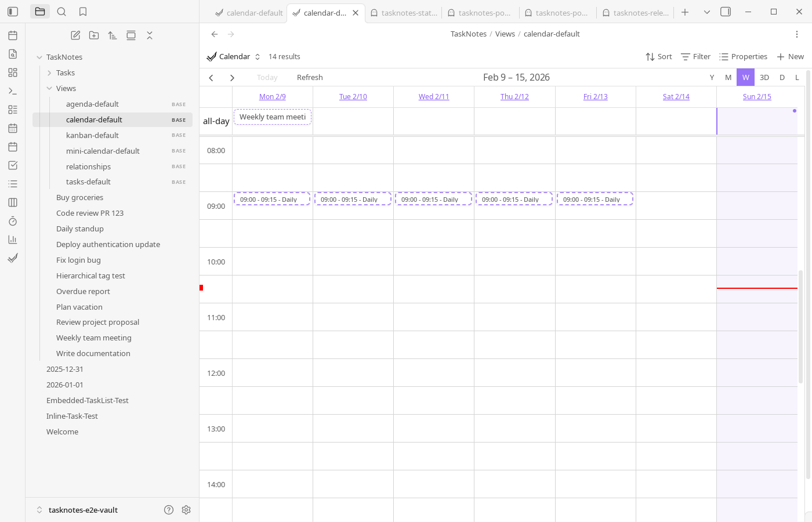
Task: Switch the calendar to D day view
Action: click(x=782, y=77)
